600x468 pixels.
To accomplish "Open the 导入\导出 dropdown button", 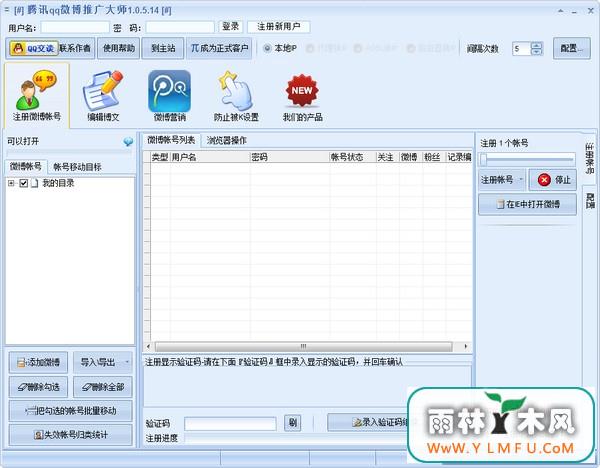I will [103, 362].
